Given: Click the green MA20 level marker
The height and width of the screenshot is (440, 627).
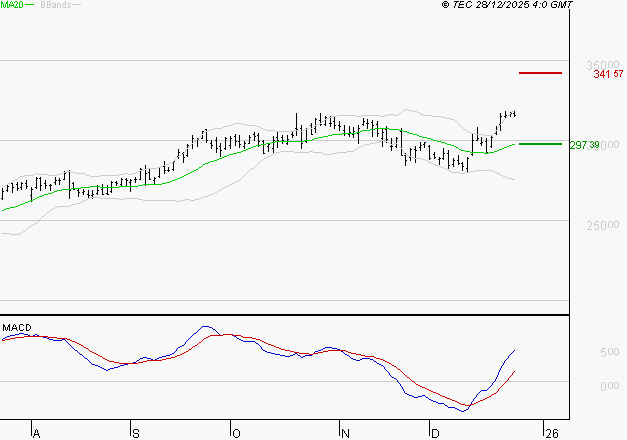Looking at the screenshot, I should tap(540, 144).
